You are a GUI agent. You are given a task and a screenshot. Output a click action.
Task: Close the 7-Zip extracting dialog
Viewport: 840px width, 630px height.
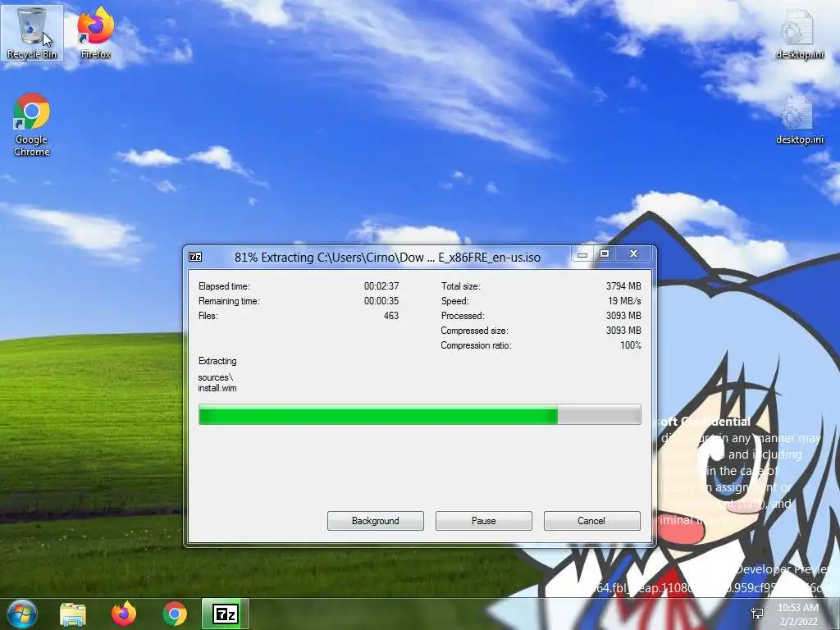[634, 254]
